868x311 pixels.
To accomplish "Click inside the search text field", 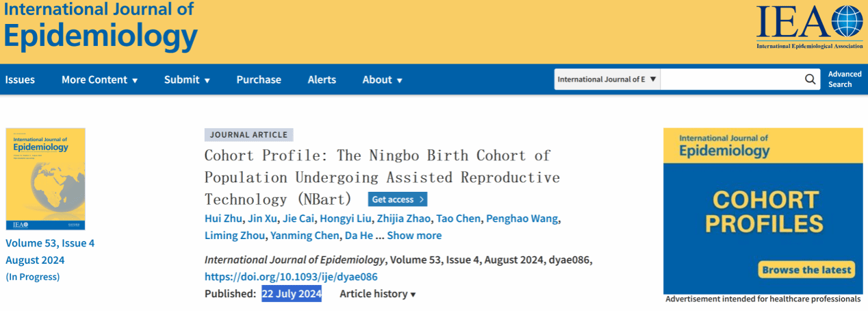I will tap(730, 79).
